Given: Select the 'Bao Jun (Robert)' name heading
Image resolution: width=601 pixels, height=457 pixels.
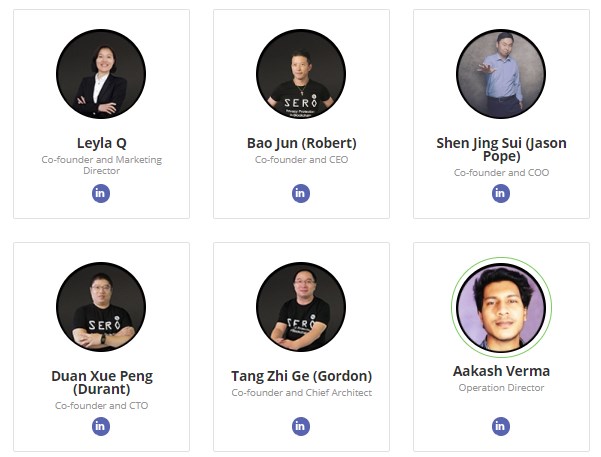Looking at the screenshot, I should pos(301,142).
